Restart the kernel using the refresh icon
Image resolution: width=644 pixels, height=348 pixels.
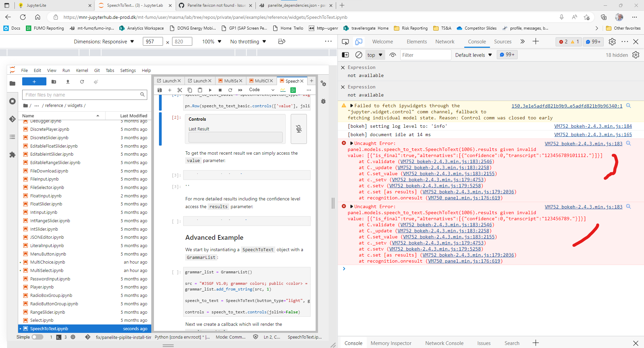point(230,90)
